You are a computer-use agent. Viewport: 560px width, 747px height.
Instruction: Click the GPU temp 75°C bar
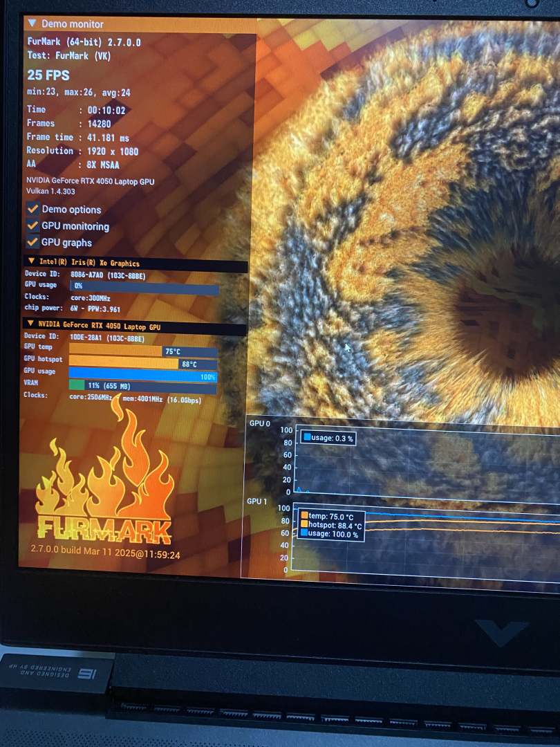(143, 351)
